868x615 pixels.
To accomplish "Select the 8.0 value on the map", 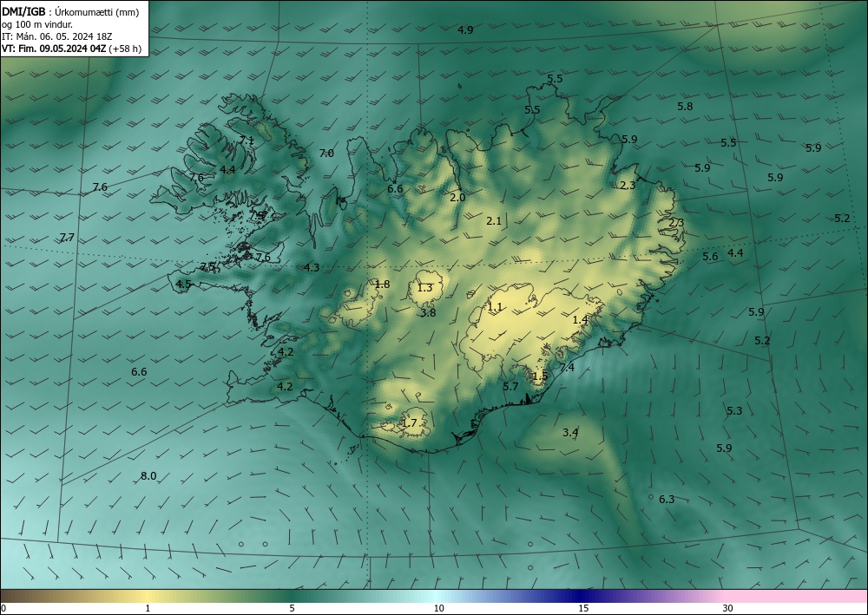I will point(148,475).
